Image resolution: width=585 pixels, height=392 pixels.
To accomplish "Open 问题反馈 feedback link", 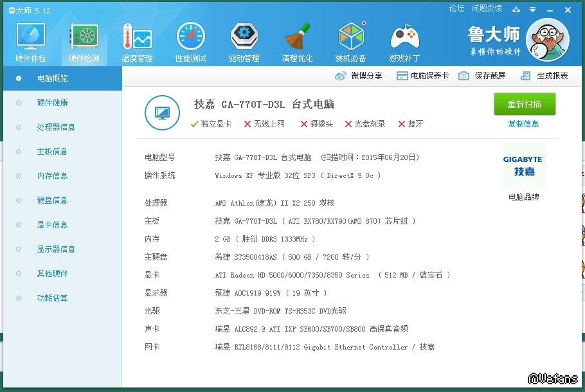I will 487,8.
